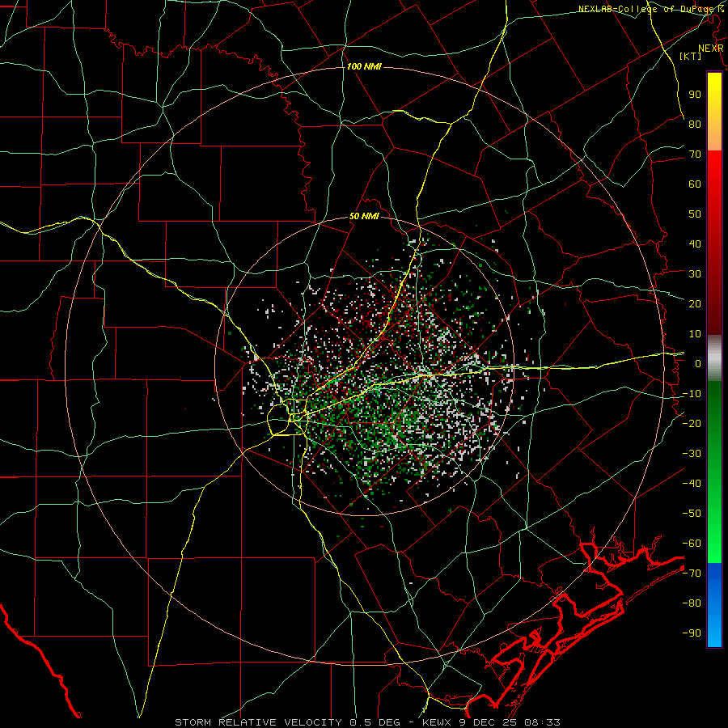728x728 pixels.
Task: Click the 50 NMI range ring label
Action: pyautogui.click(x=364, y=216)
